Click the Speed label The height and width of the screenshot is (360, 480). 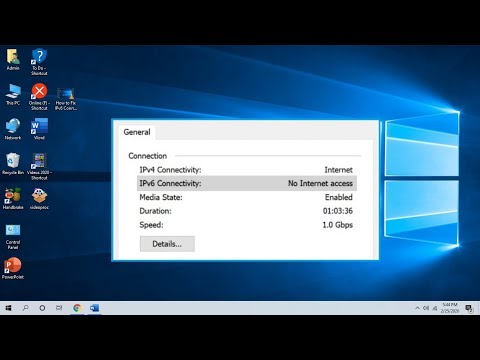[x=151, y=225]
